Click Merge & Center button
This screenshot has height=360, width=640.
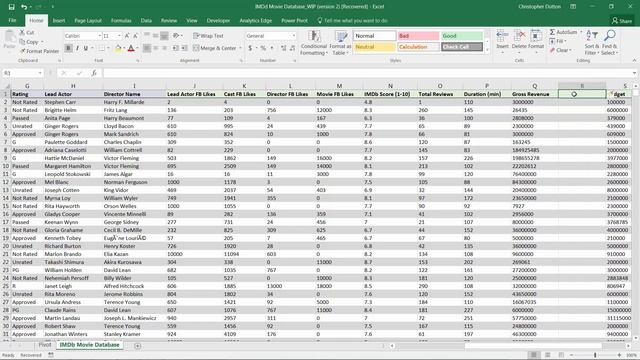pos(215,48)
